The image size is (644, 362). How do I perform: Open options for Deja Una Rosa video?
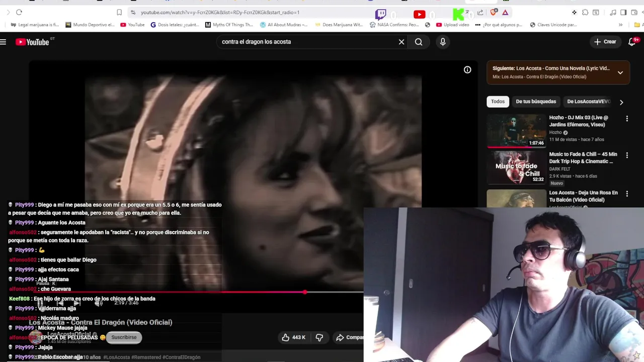(627, 194)
